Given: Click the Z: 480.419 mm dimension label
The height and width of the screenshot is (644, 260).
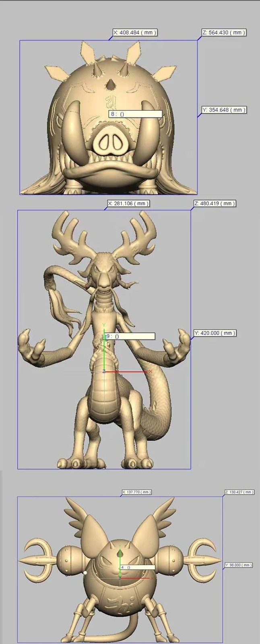Looking at the screenshot, I should click(215, 204).
